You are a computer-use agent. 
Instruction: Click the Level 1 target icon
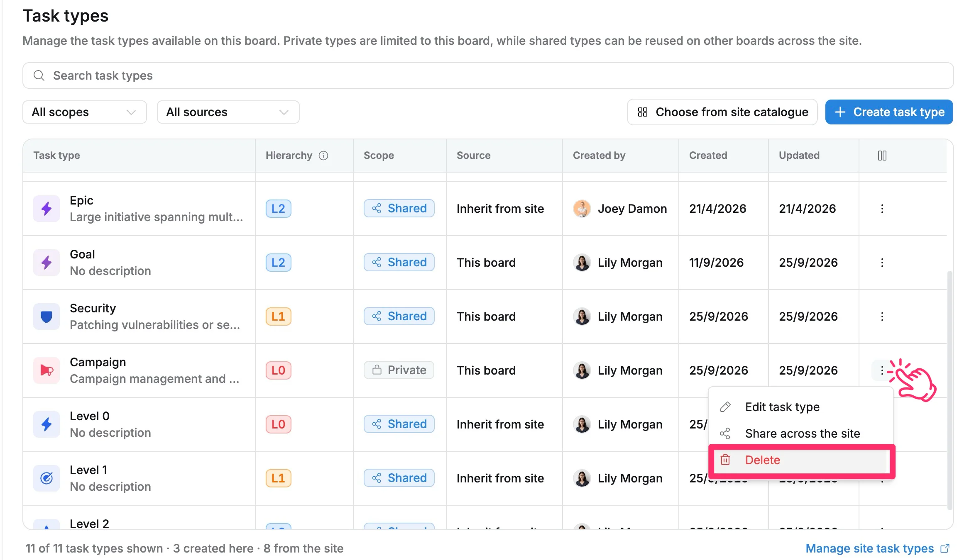46,478
